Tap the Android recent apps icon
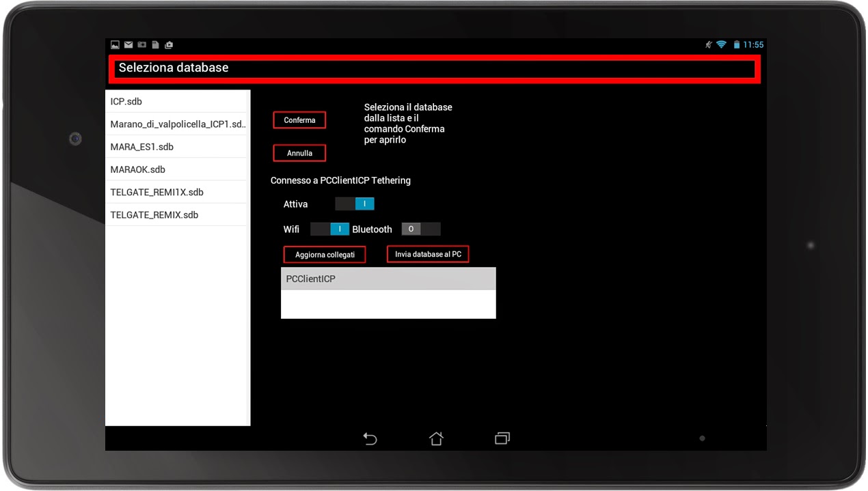868x491 pixels. [x=502, y=438]
